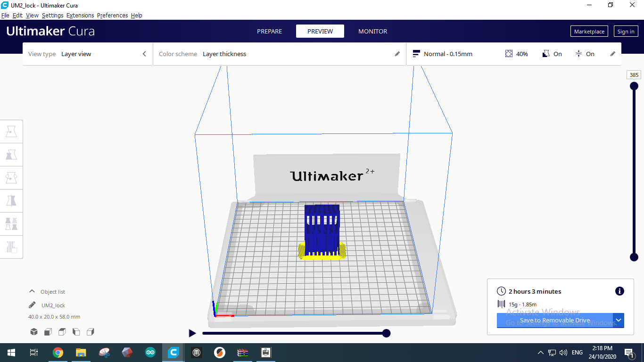Open the Layer view type dropdown
644x362 pixels.
click(x=88, y=54)
